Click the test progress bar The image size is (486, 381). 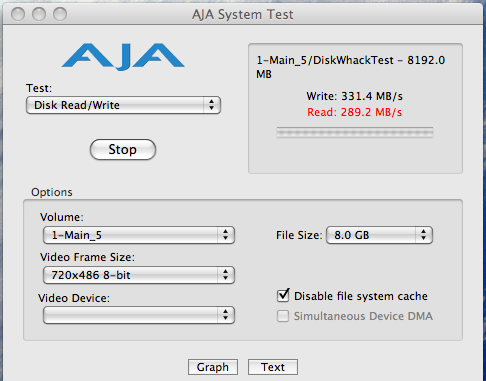(x=355, y=132)
